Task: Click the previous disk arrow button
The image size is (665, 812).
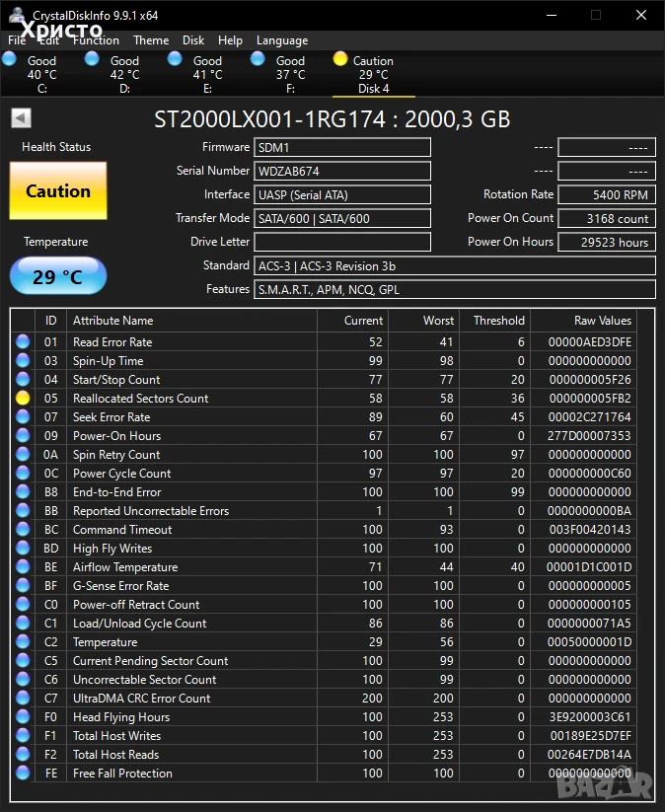Action: 22,118
